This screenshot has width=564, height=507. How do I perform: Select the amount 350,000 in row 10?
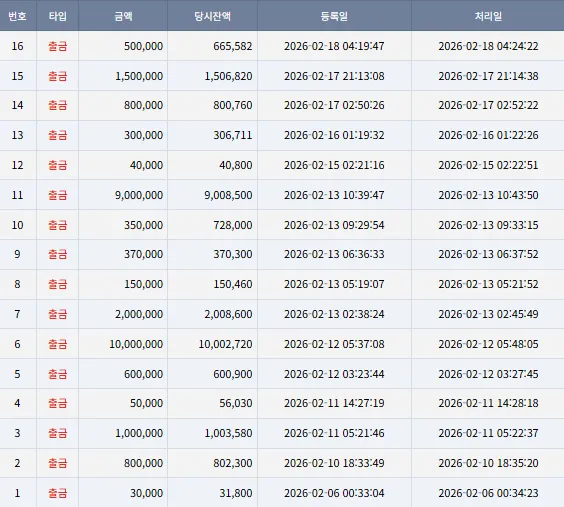coord(144,225)
